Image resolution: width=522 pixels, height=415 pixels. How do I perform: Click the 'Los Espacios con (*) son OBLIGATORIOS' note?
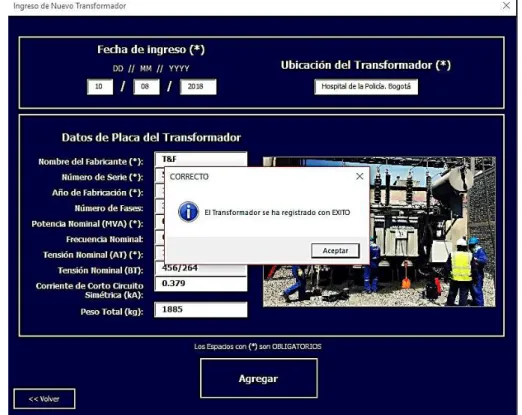(258, 347)
